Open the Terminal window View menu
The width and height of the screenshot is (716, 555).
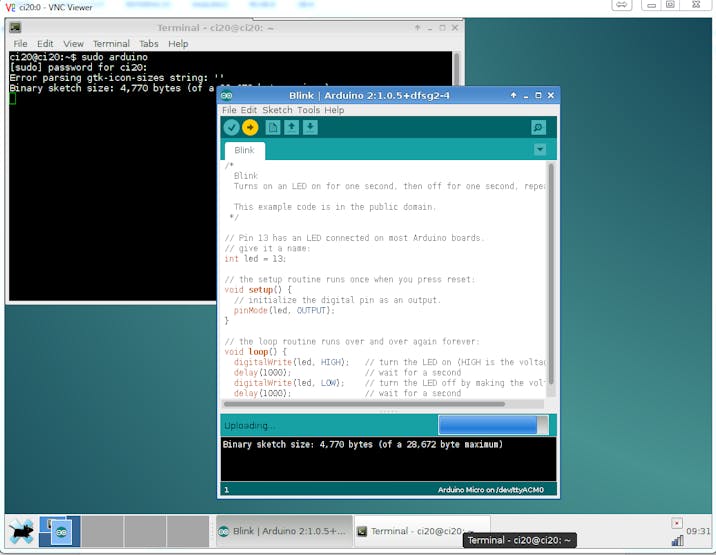tap(73, 44)
